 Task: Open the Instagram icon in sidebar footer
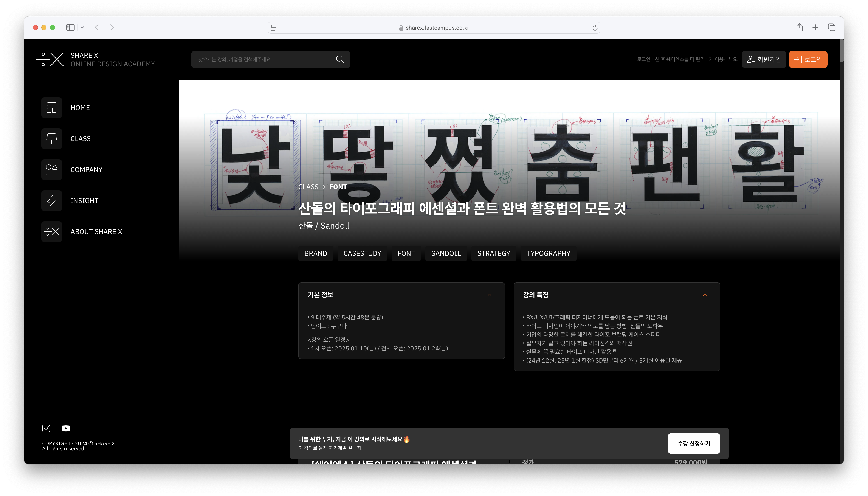[x=46, y=428]
